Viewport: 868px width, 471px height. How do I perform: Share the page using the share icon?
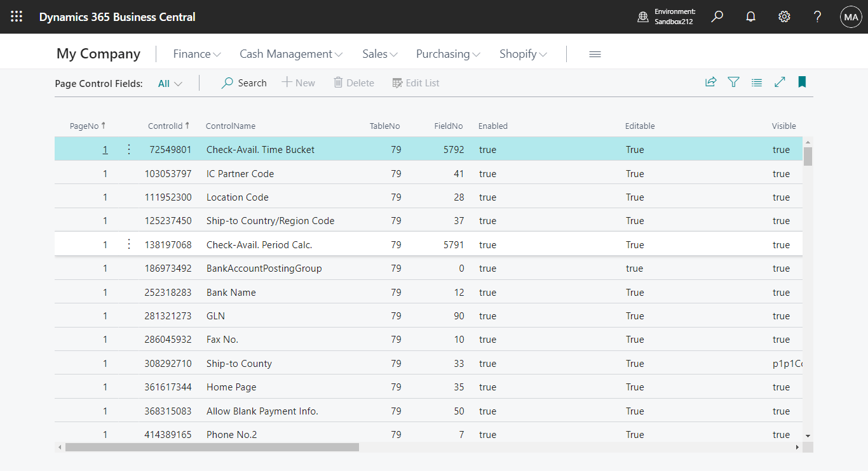(710, 82)
